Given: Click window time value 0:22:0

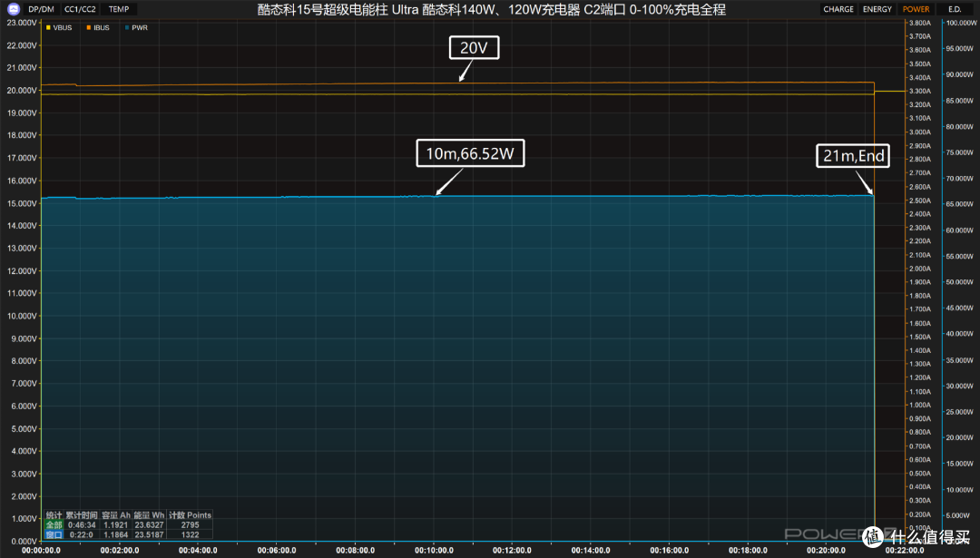Looking at the screenshot, I should (x=82, y=535).
